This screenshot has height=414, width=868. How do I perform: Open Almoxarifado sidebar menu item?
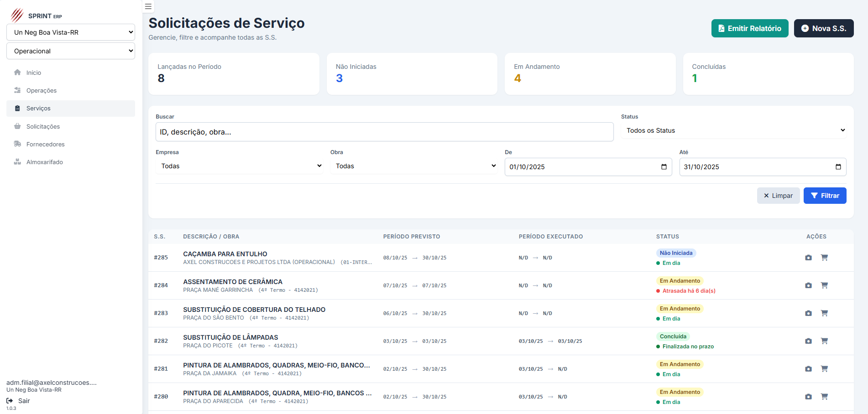44,162
